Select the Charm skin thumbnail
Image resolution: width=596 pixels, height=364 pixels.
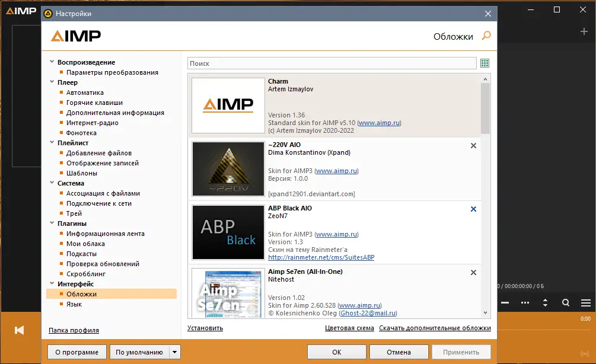pyautogui.click(x=228, y=106)
